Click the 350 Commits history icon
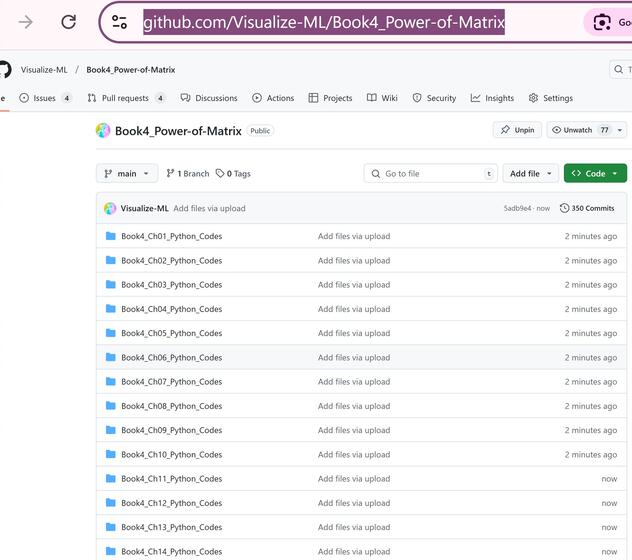This screenshot has width=632, height=560. point(565,208)
